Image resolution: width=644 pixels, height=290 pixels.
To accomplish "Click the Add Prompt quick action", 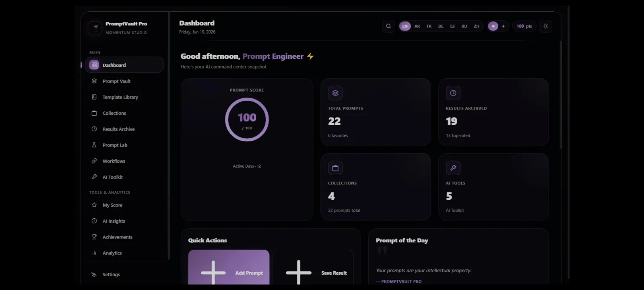I will (x=229, y=267).
